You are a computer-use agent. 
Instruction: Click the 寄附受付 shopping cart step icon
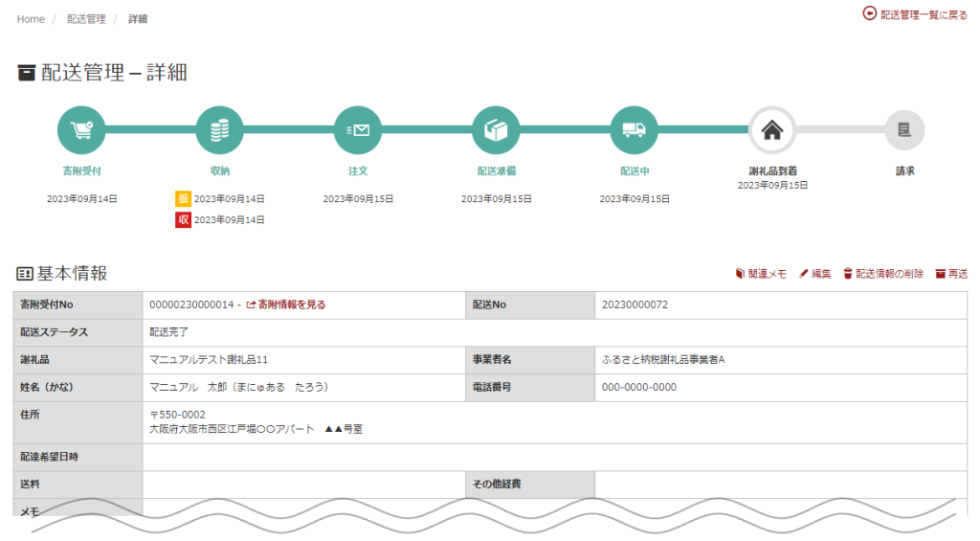(x=81, y=130)
